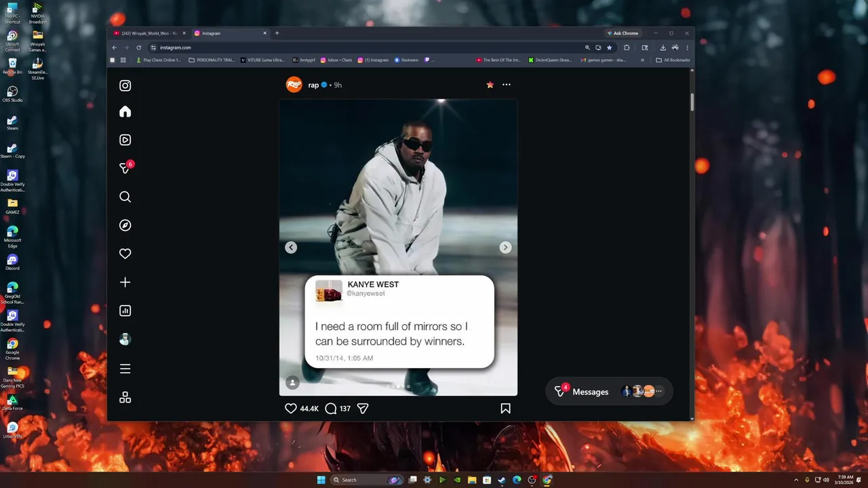
Task: Open the OBS Studio desktop shortcut
Action: click(12, 94)
